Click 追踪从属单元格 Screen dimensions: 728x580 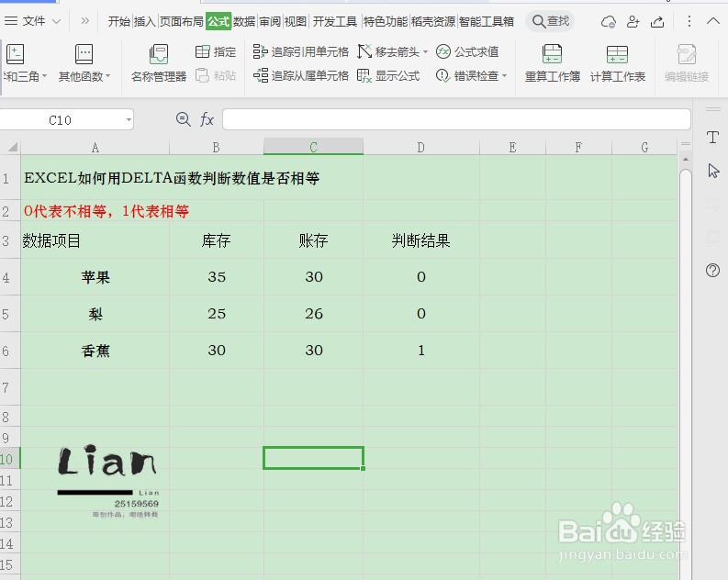pyautogui.click(x=301, y=75)
